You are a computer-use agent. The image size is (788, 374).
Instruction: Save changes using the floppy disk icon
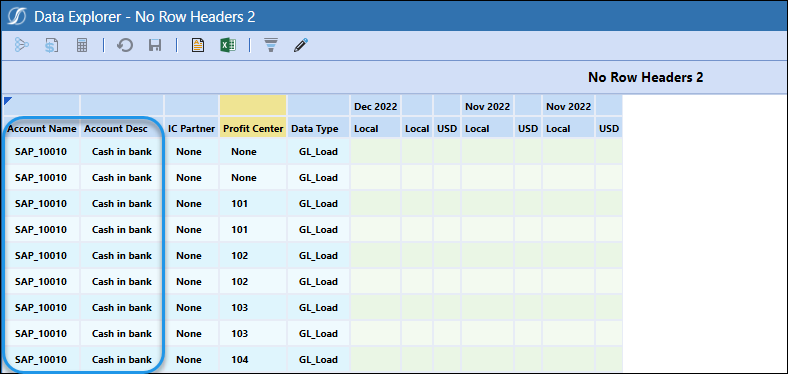[155, 46]
